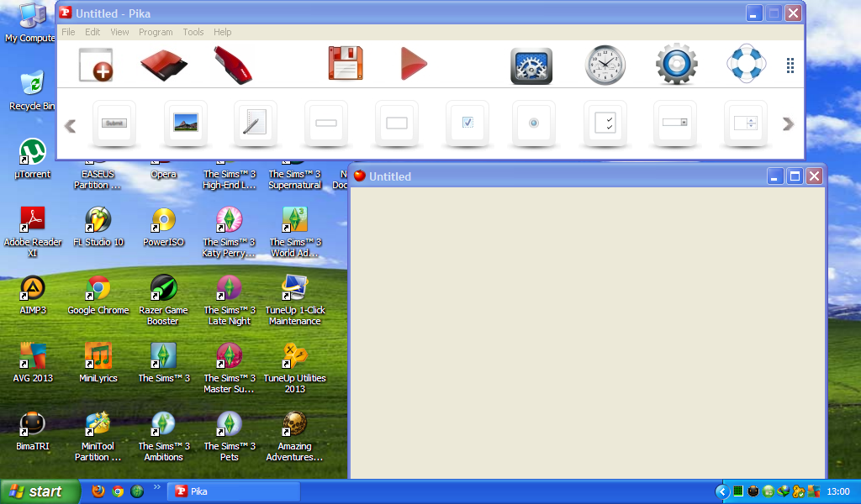Select the AVG 2013 desktop icon

[33, 363]
